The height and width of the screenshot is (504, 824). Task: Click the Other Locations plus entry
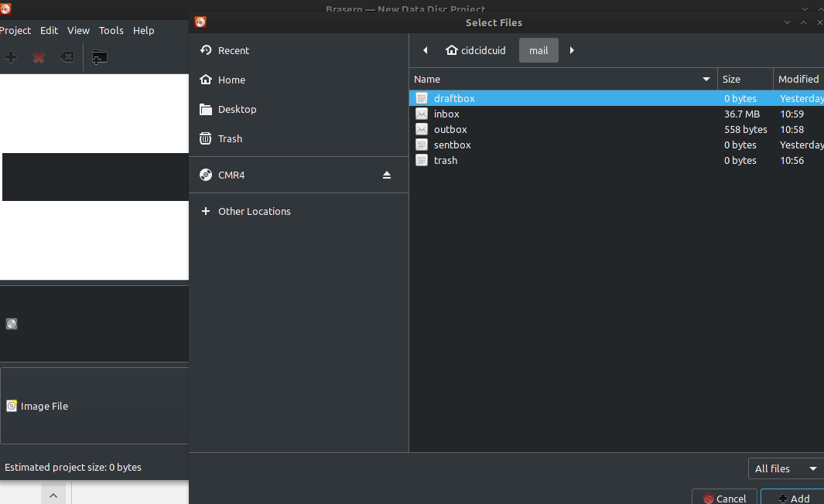[x=255, y=211]
